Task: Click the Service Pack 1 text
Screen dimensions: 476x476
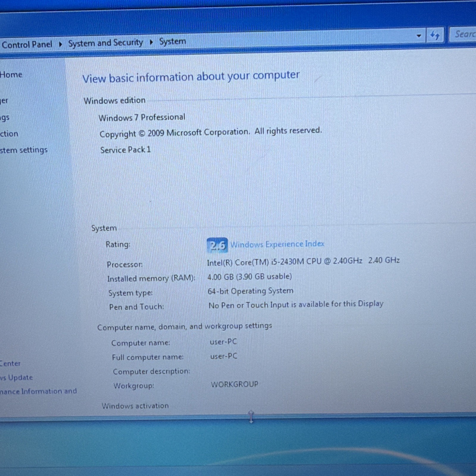Action: 126,150
